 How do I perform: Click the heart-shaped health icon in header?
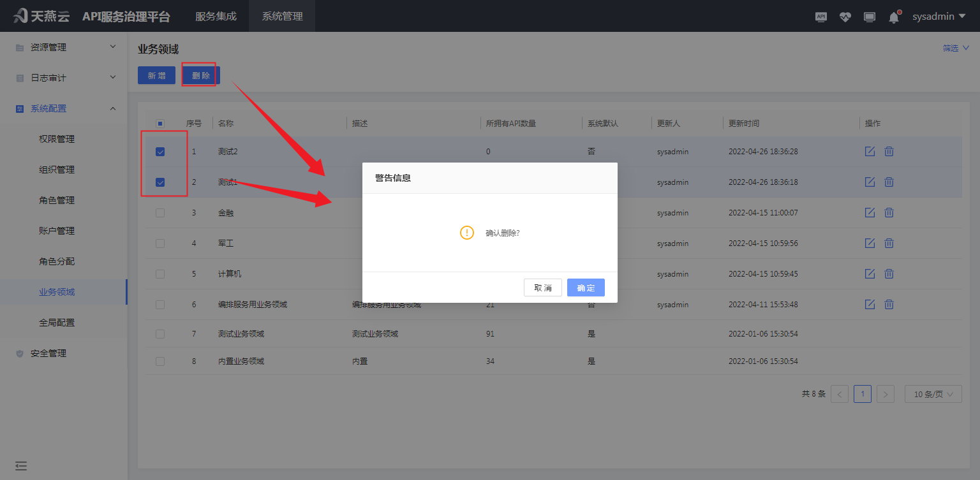(845, 17)
